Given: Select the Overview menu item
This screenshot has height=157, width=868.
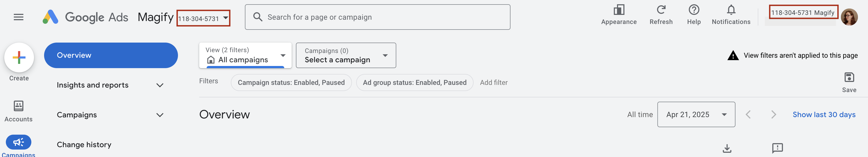Looking at the screenshot, I should (x=111, y=55).
